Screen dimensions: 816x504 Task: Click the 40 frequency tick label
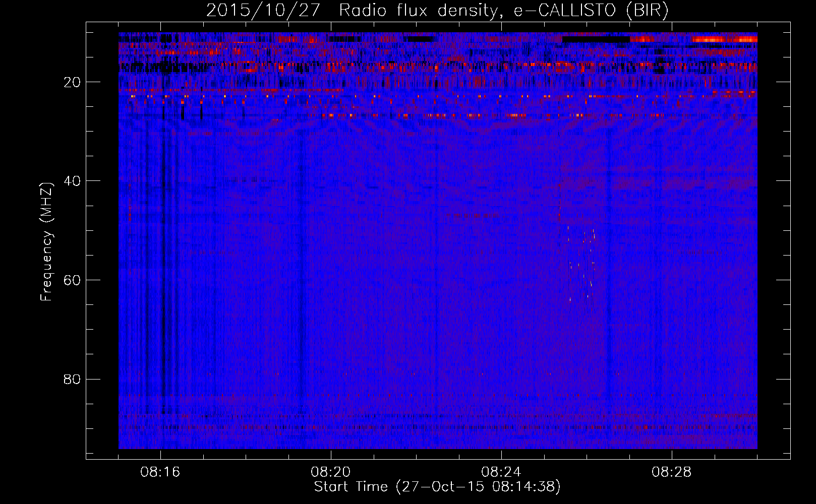click(x=72, y=181)
